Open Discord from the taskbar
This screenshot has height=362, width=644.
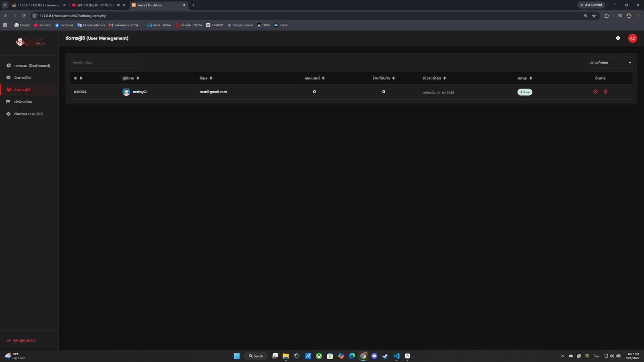click(374, 356)
